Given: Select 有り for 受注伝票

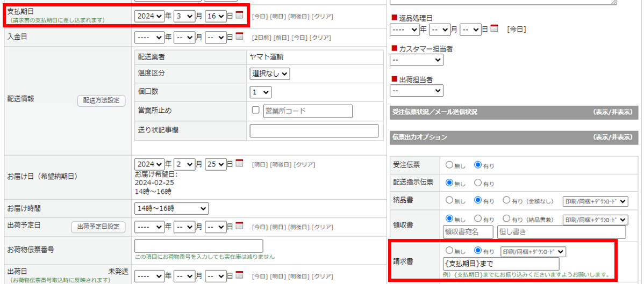Looking at the screenshot, I should [478, 165].
